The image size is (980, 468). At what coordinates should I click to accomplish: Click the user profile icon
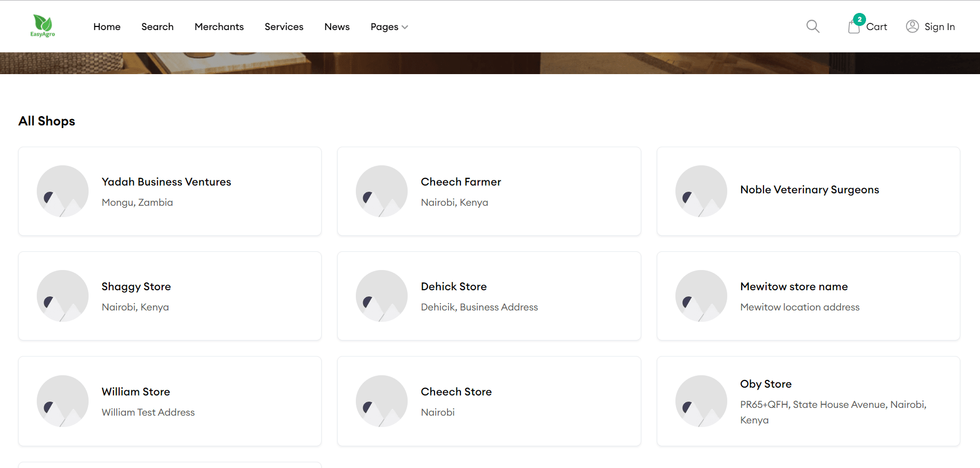pyautogui.click(x=912, y=26)
